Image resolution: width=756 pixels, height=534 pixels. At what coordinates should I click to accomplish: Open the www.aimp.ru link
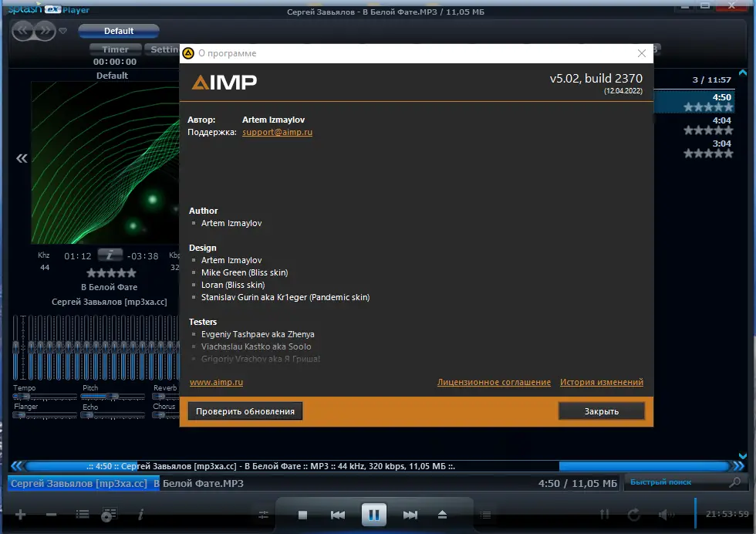(217, 382)
